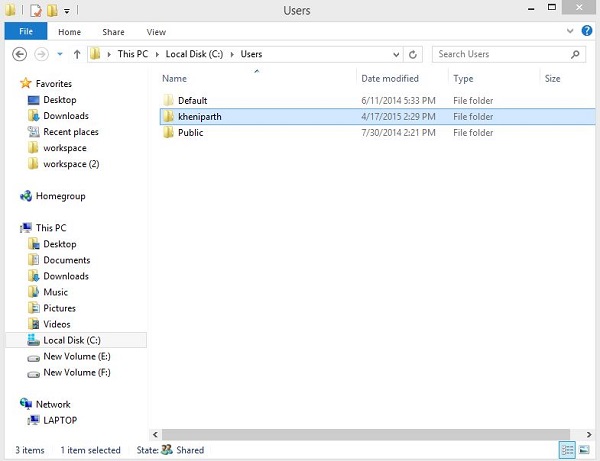
Task: Switch to Large icons view in status bar
Action: [x=584, y=450]
